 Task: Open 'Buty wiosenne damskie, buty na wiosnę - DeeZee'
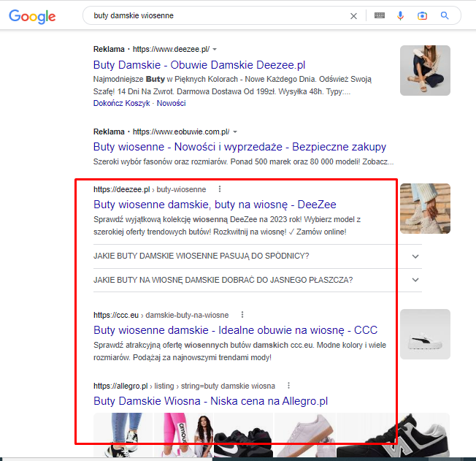click(215, 205)
